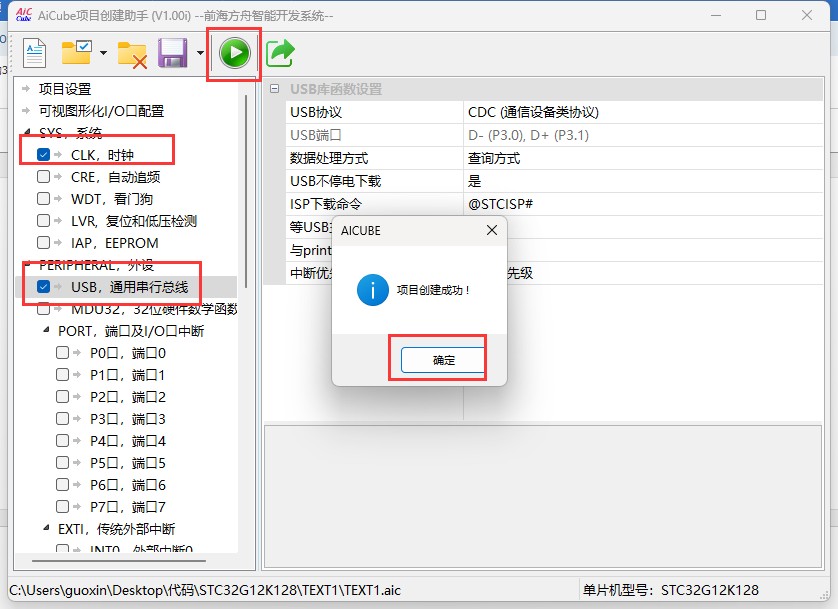
Task: Select CLK 时钟 tree label
Action: point(102,155)
